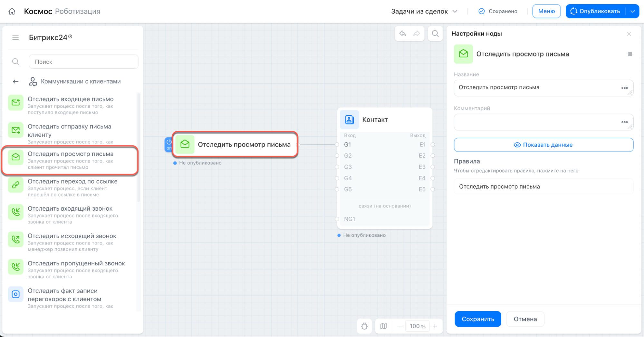644x337 pixels.
Task: Click the redo arrow on canvas toolbar
Action: [417, 34]
